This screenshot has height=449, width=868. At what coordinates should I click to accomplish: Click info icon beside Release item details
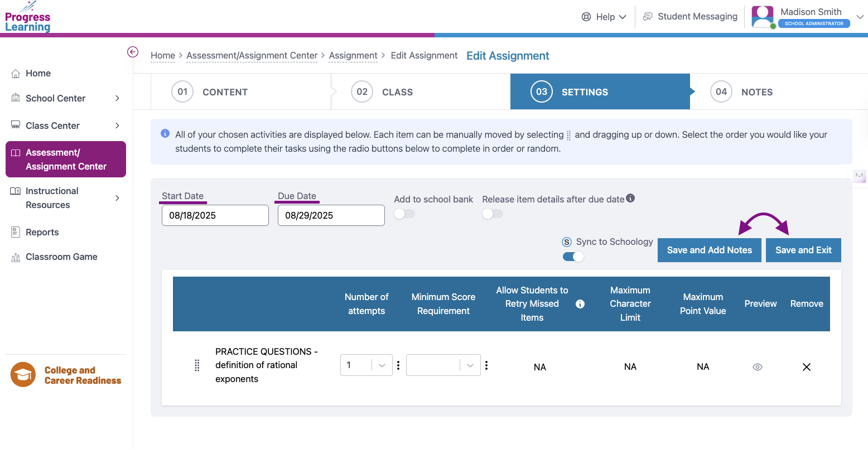630,198
